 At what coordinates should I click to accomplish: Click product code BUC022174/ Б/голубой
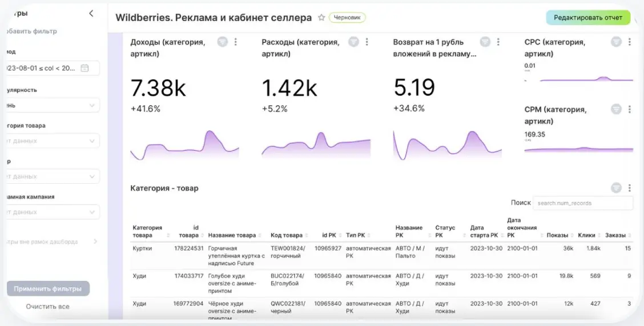point(288,280)
